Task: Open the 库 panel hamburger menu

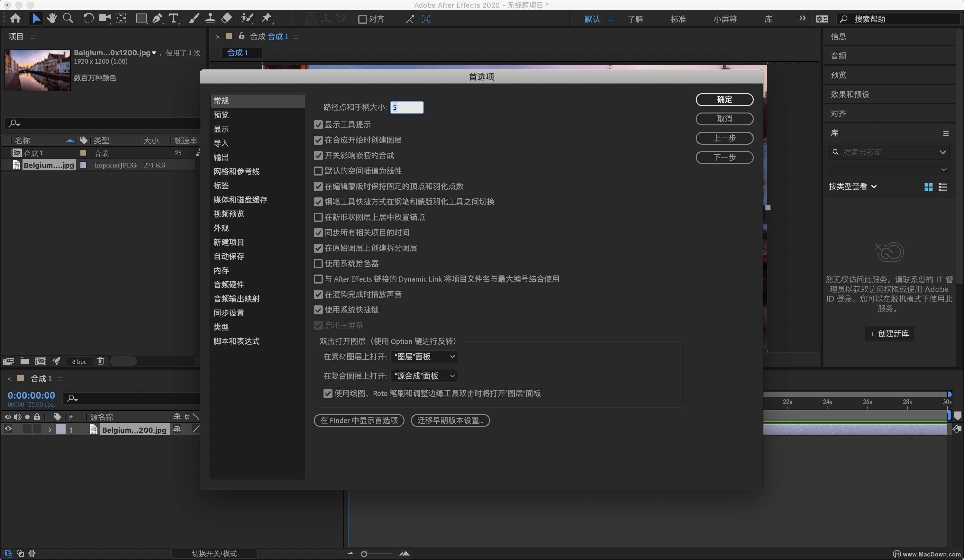Action: tap(946, 133)
